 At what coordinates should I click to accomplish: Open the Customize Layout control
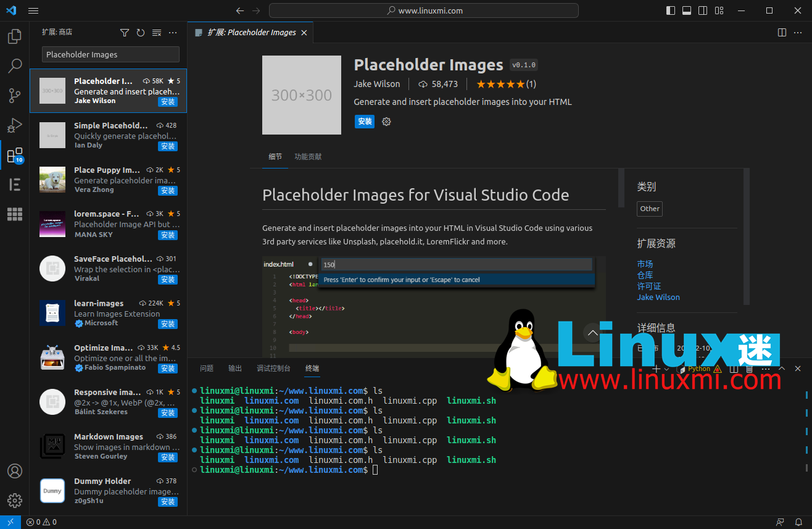click(719, 10)
